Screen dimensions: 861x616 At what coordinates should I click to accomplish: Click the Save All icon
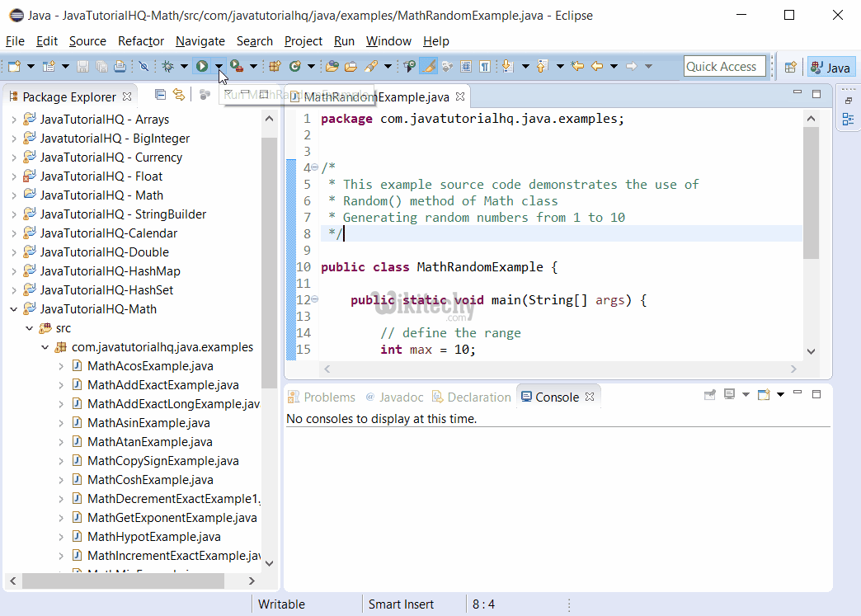pos(101,67)
